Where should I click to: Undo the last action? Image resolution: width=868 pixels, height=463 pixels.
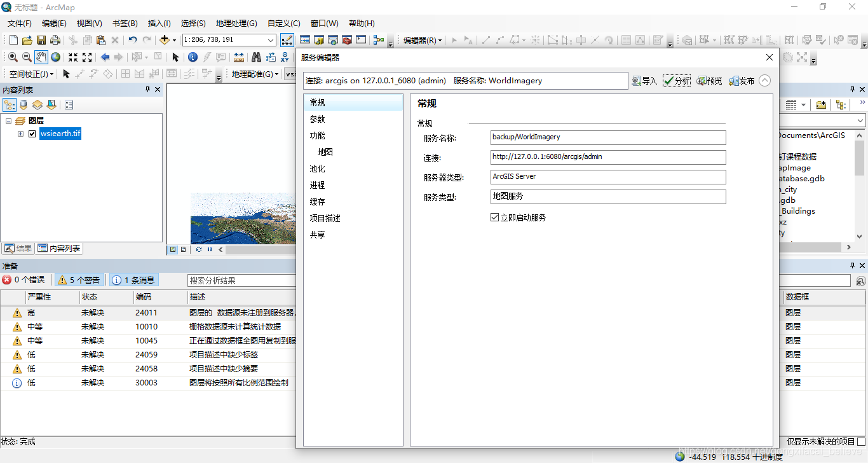coord(132,40)
